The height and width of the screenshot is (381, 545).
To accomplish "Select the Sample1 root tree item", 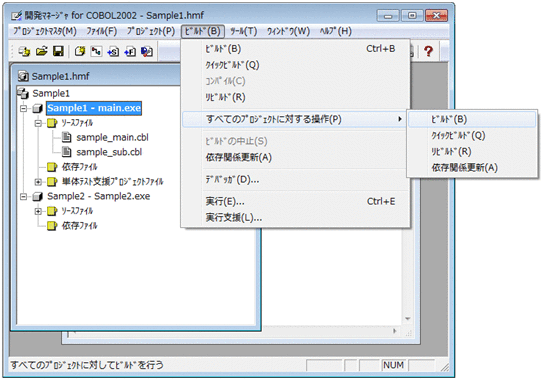I will 51,93.
